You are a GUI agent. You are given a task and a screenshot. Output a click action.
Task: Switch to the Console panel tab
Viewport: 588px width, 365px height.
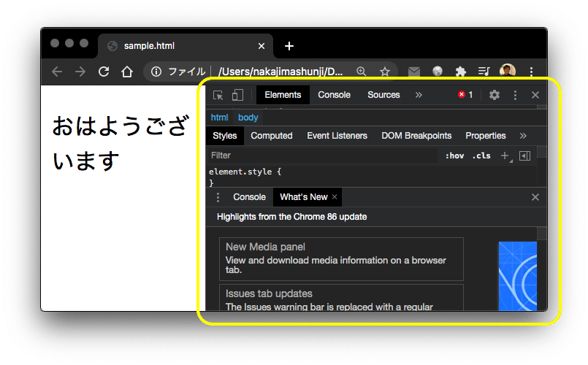tap(334, 95)
